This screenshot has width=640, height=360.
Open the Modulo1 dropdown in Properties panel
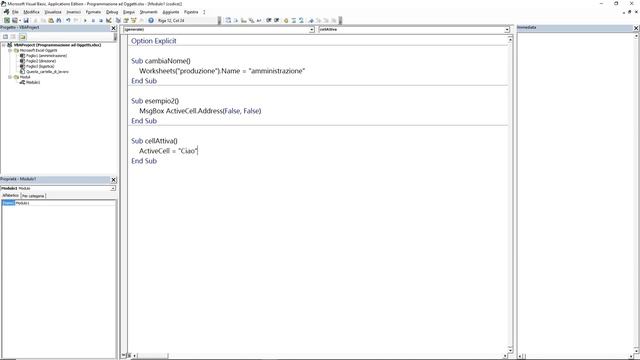(113, 188)
